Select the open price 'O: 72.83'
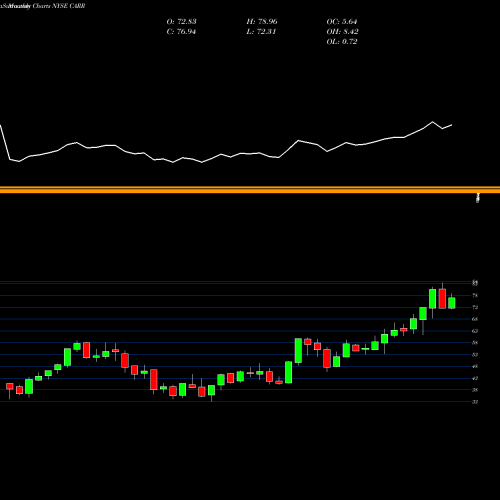Image resolution: width=500 pixels, height=500 pixels. click(181, 21)
